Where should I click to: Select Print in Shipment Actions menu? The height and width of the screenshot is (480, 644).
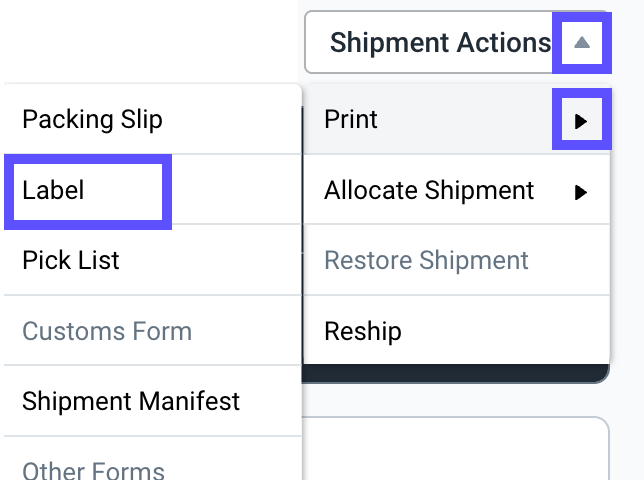351,120
